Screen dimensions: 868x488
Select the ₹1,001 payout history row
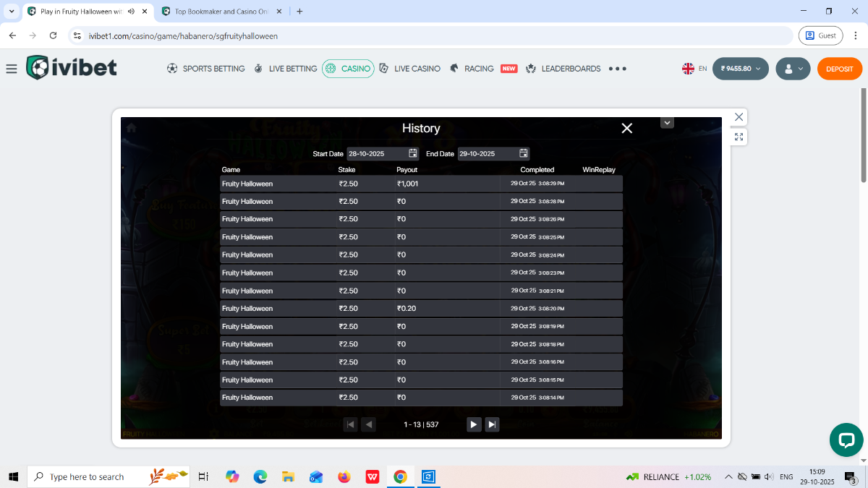pos(421,184)
